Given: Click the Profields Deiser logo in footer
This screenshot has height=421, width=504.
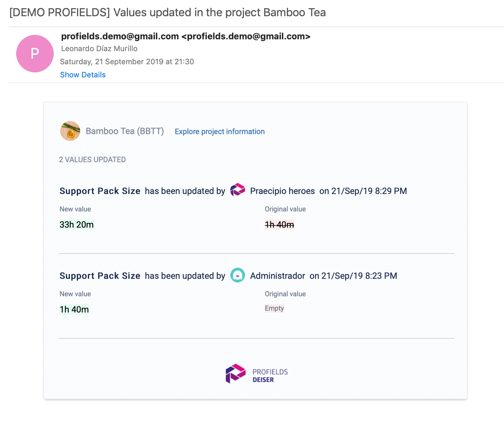Looking at the screenshot, I should (235, 373).
